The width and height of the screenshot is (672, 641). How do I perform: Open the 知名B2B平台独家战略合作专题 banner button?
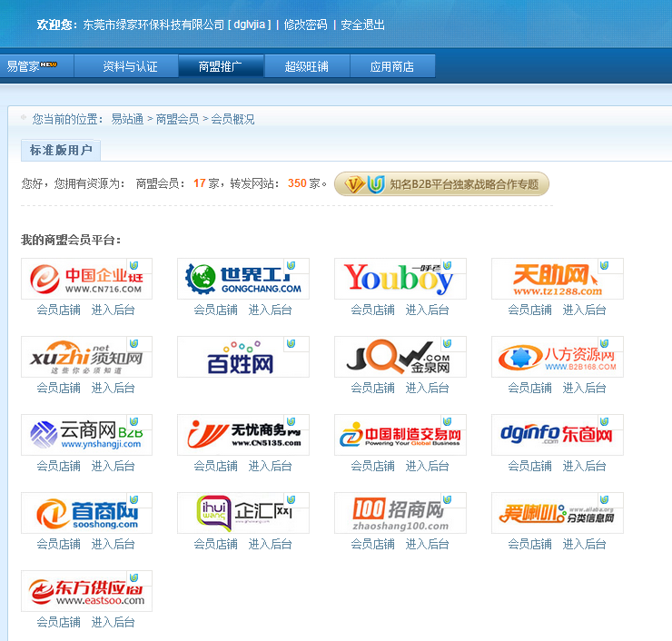(441, 184)
